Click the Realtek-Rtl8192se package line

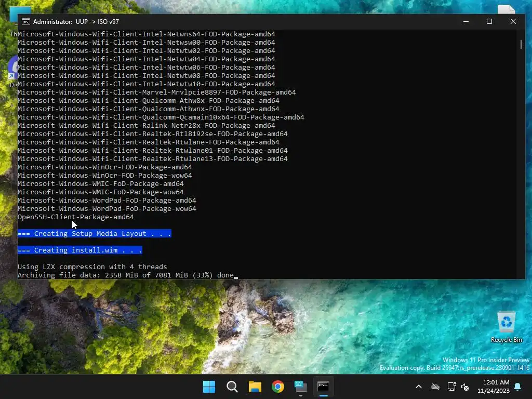coord(153,134)
